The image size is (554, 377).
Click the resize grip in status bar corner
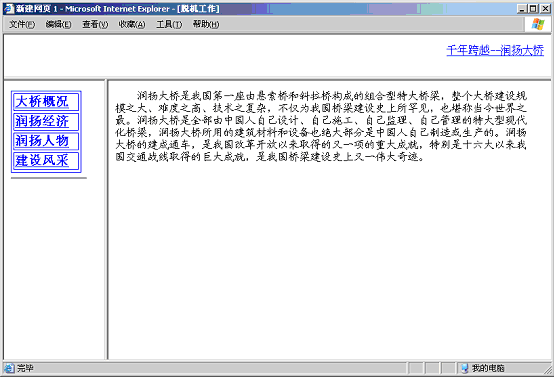[x=548, y=370]
